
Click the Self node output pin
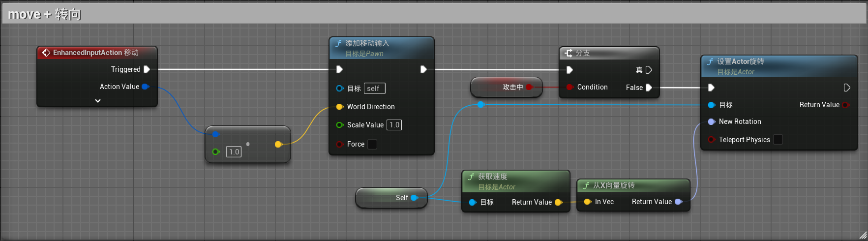414,198
